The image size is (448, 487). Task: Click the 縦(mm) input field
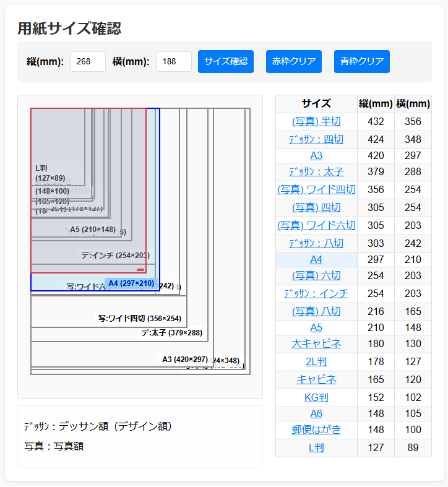coord(88,61)
